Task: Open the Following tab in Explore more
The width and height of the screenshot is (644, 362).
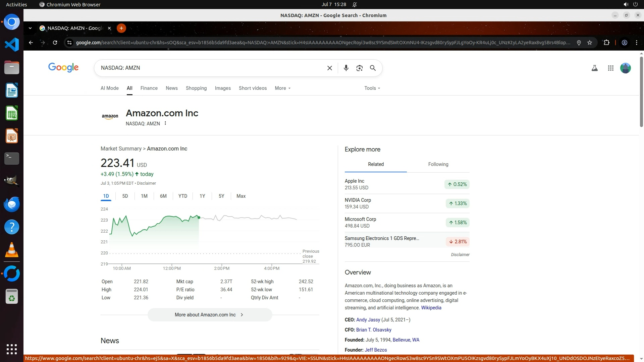Action: (x=438, y=164)
